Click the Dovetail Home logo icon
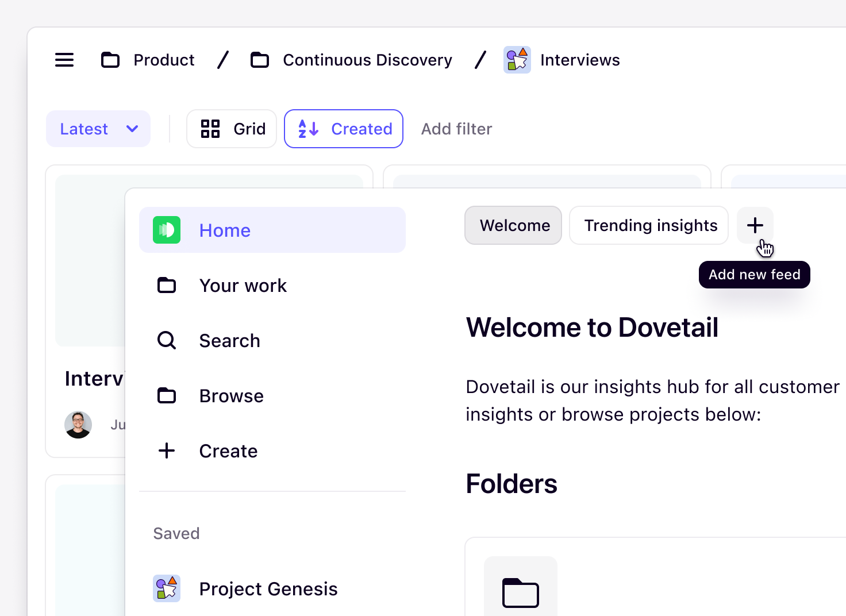This screenshot has height=616, width=846. pyautogui.click(x=167, y=230)
